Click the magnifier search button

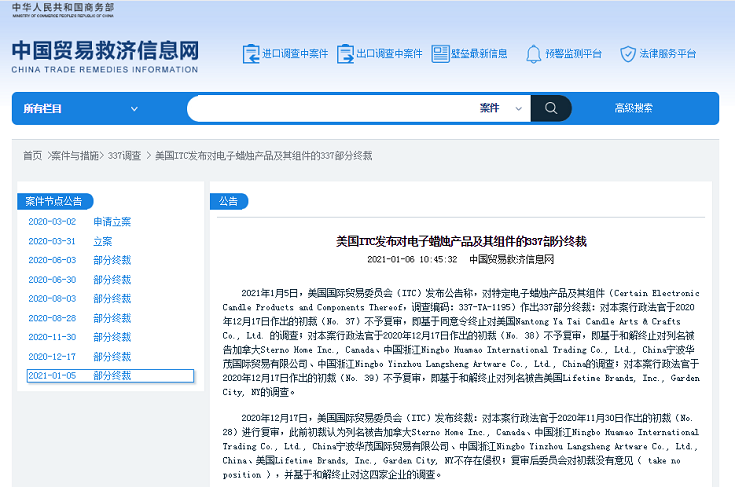tap(551, 108)
